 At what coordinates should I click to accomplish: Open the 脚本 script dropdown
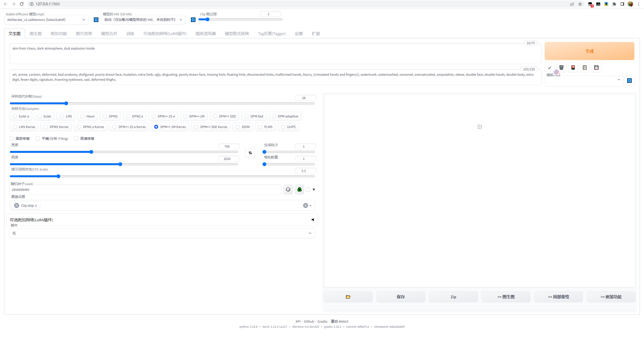click(162, 233)
